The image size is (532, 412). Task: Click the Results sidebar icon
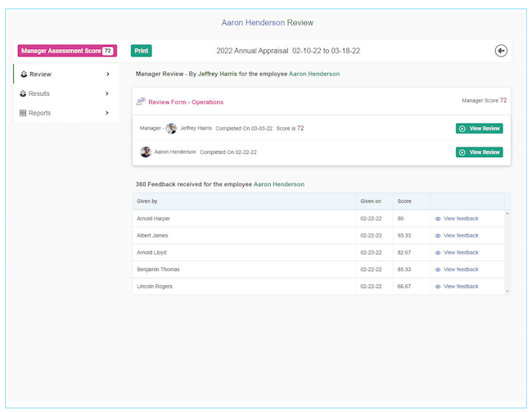[23, 93]
